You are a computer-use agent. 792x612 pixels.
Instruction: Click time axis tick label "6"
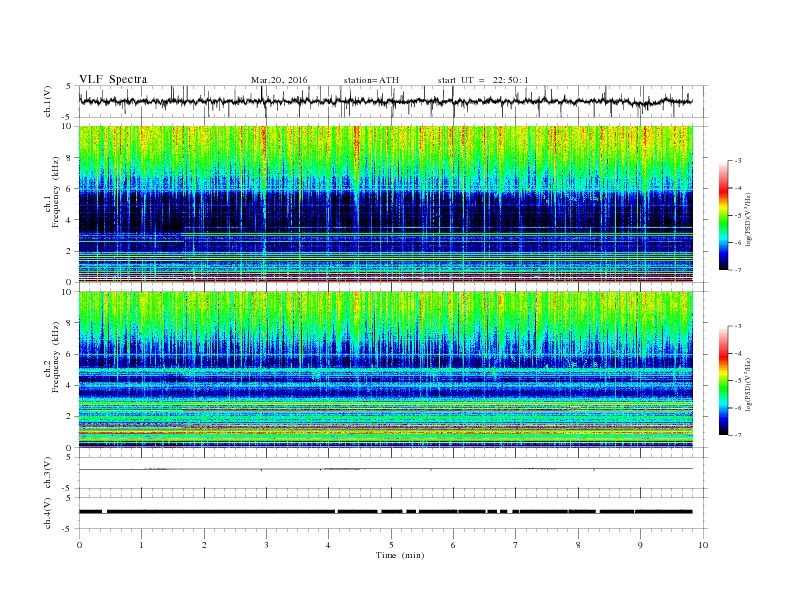[x=453, y=545]
